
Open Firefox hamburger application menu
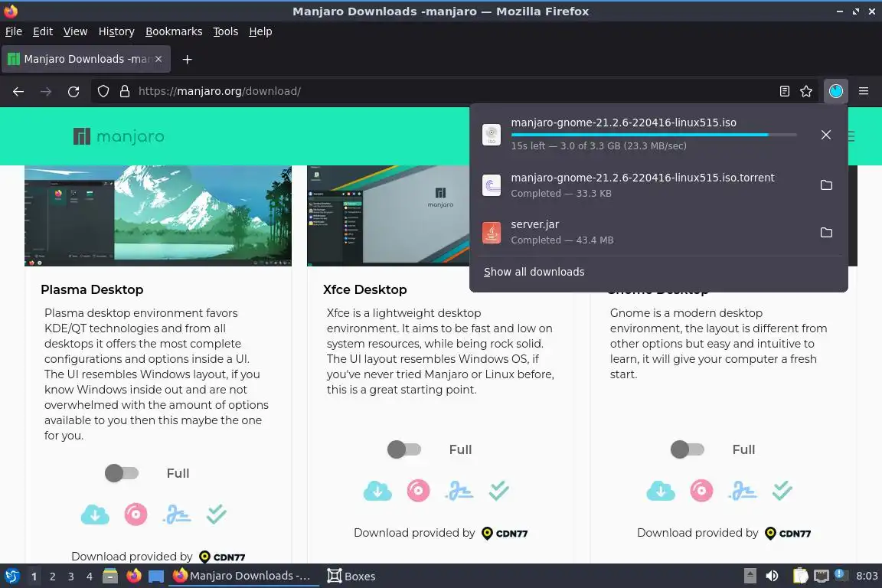pyautogui.click(x=864, y=91)
